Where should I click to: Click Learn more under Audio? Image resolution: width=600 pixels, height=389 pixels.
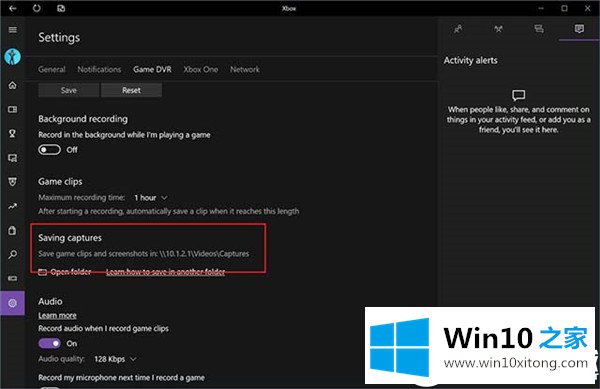click(57, 316)
